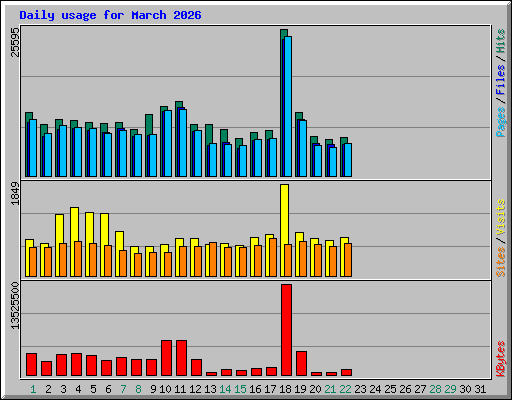Click day 5 on the x-axis
Viewport: 512px width, 400px height.
93,389
